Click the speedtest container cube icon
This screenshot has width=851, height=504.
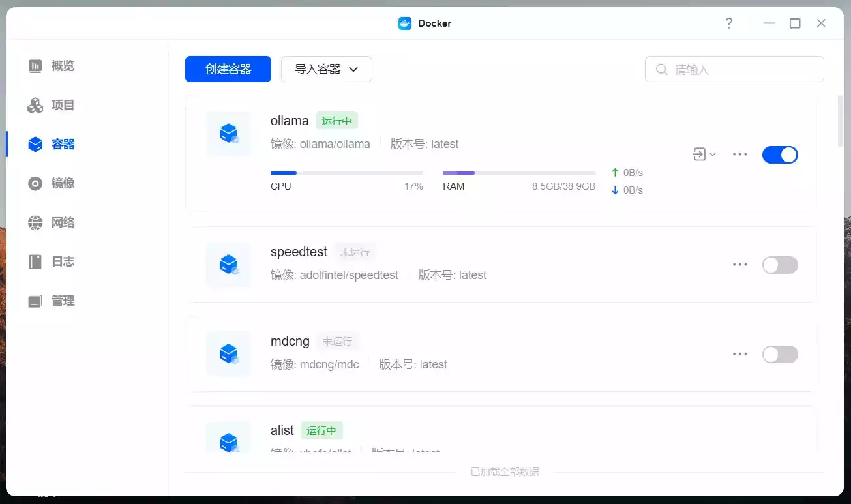(x=228, y=264)
